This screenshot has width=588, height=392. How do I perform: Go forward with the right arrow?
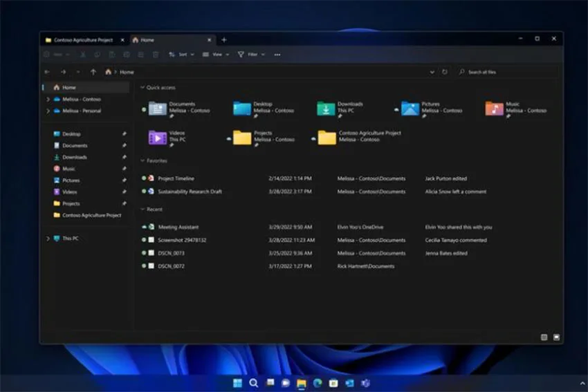(x=63, y=72)
